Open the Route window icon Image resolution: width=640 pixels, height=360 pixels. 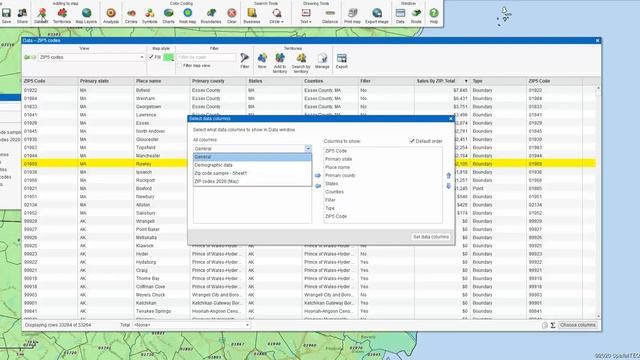pyautogui.click(x=416, y=16)
